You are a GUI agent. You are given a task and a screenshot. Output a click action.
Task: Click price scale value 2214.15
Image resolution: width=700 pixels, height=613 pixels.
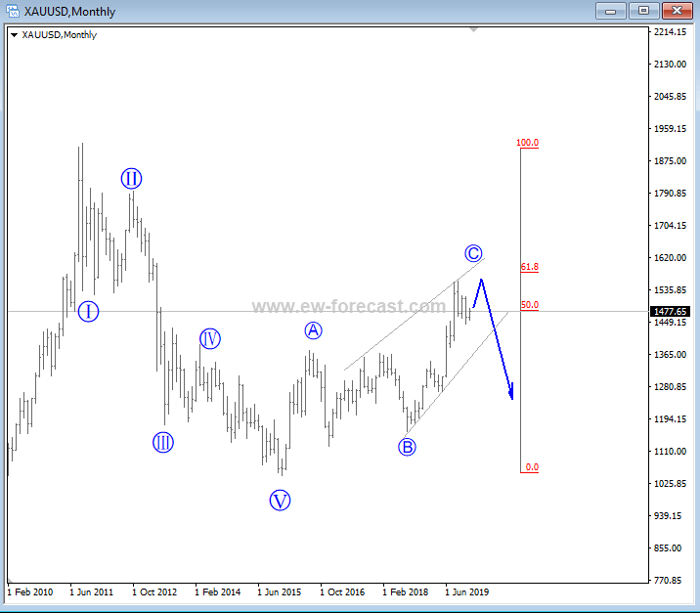click(x=670, y=31)
